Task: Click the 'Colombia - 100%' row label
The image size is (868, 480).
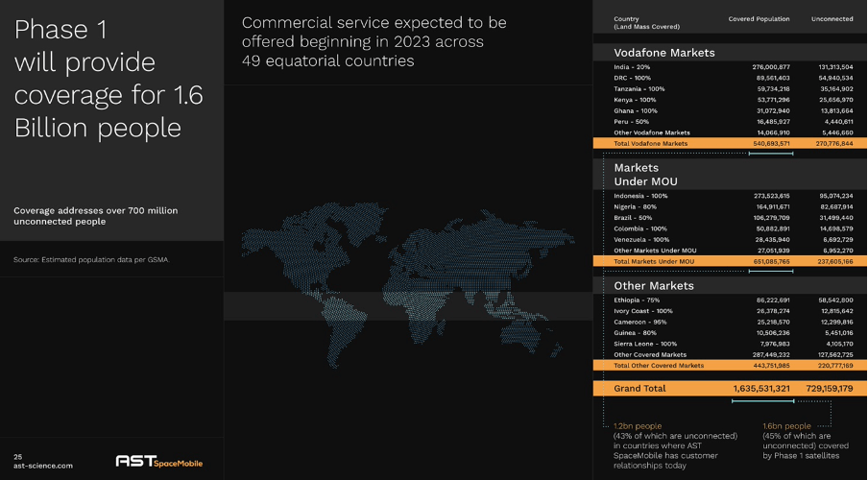Action: click(639, 228)
